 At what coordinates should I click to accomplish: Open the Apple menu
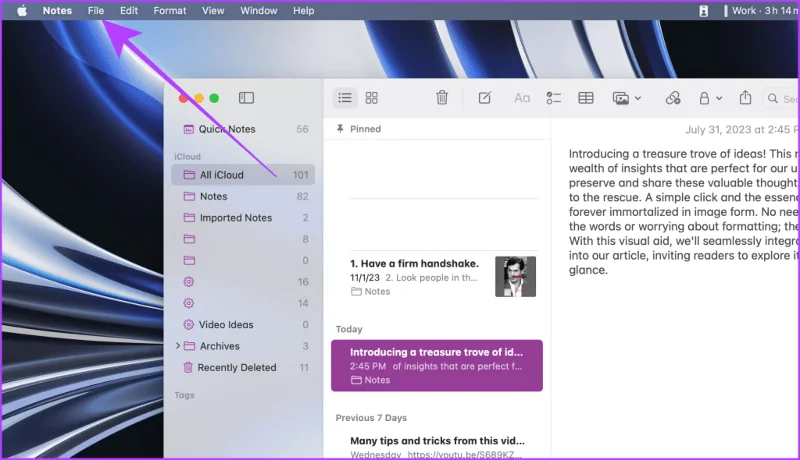[x=21, y=10]
